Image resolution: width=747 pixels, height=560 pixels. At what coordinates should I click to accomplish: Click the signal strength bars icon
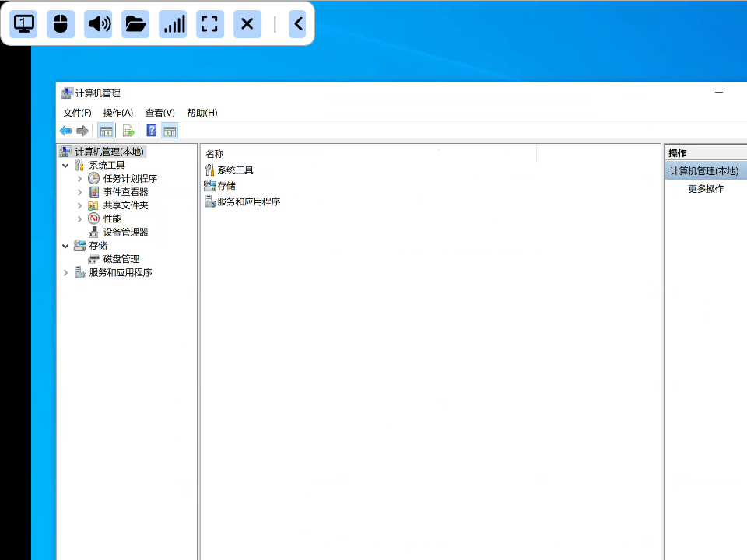173,24
